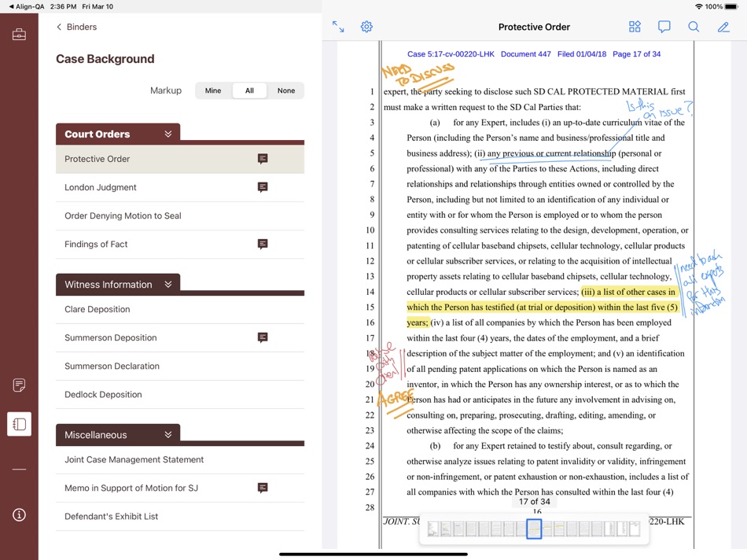
Task: Collapse the Court Orders section
Action: pyautogui.click(x=167, y=133)
